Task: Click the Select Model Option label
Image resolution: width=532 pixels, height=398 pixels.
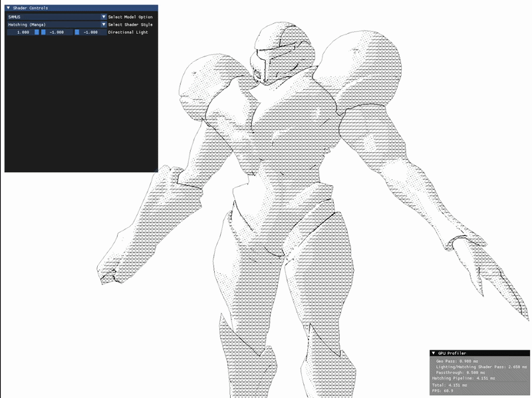Action: point(130,17)
